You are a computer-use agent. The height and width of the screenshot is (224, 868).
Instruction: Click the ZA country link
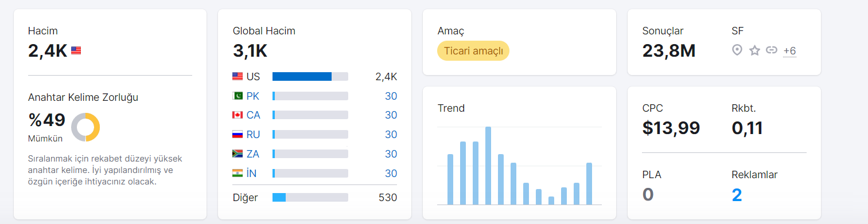click(x=253, y=154)
